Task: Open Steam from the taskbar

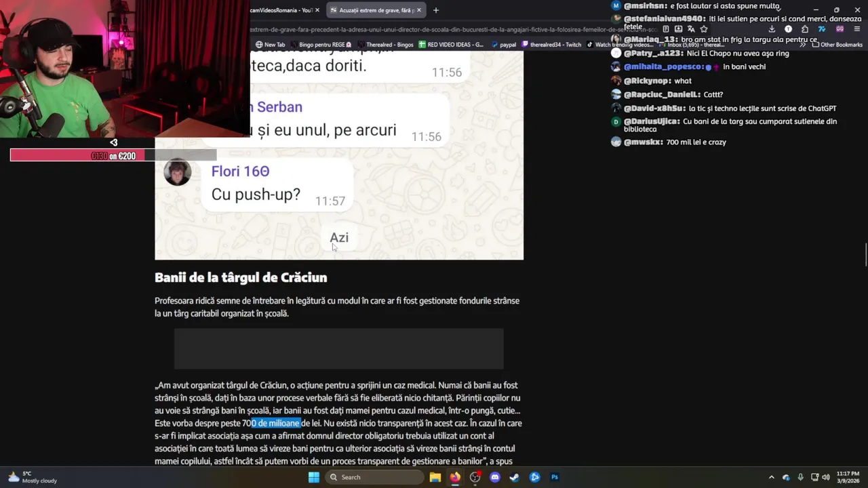Action: pos(515,477)
